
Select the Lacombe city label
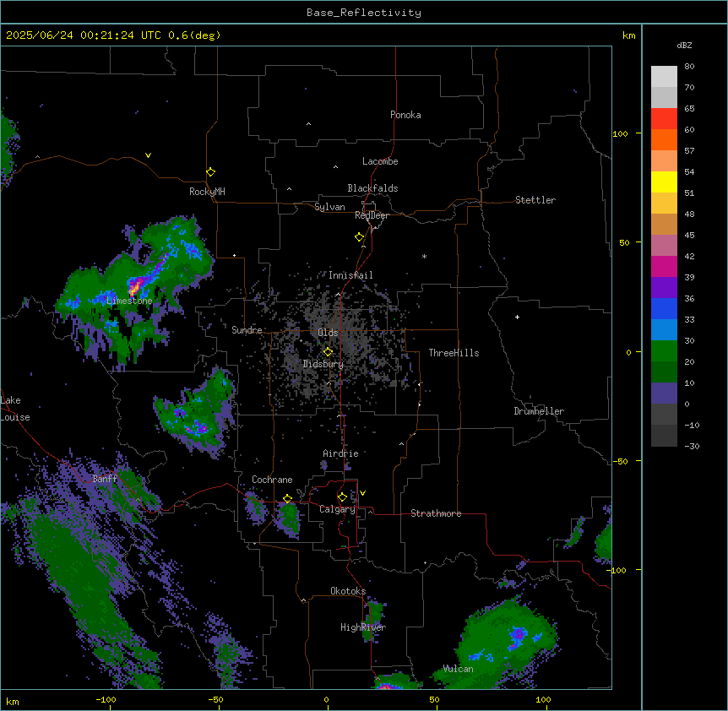tap(380, 161)
